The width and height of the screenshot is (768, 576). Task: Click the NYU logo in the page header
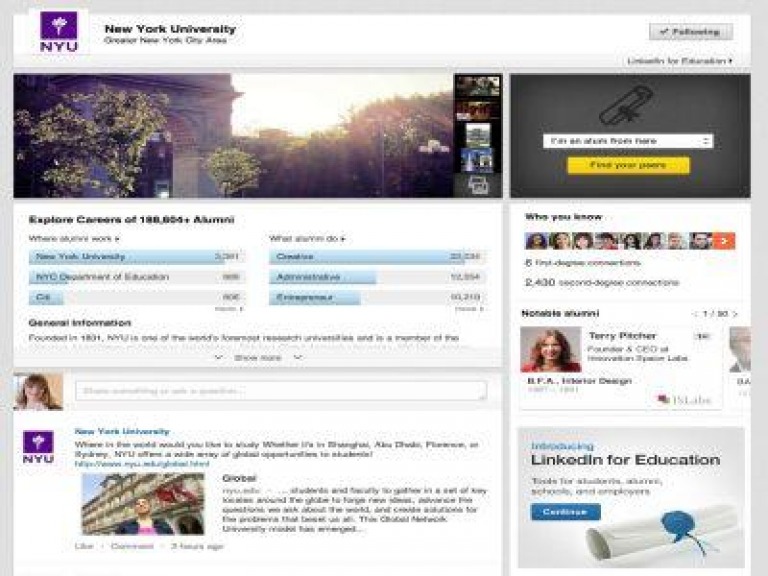point(59,32)
